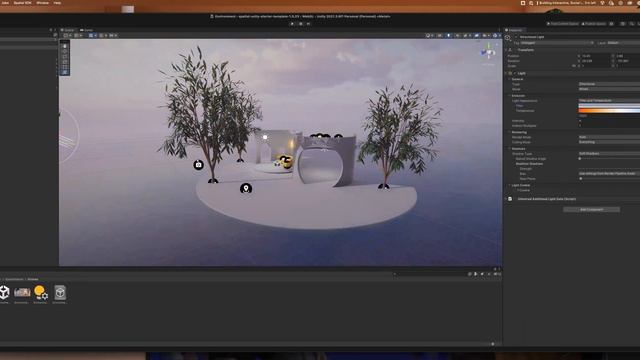The image size is (640, 360).
Task: Open the Help menu in menu bar
Action: click(57, 3)
